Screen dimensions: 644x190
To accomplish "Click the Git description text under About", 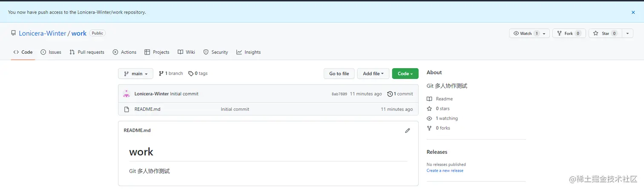I will pyautogui.click(x=447, y=86).
